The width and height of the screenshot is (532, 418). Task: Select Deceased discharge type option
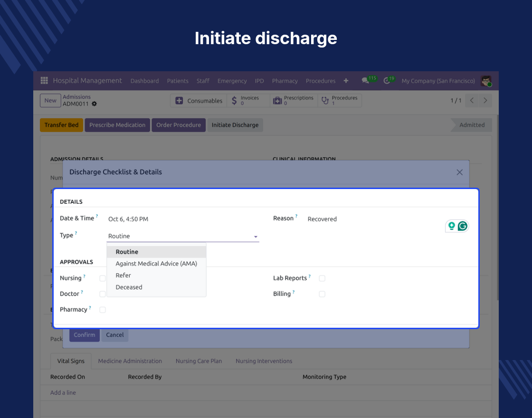(x=156, y=287)
